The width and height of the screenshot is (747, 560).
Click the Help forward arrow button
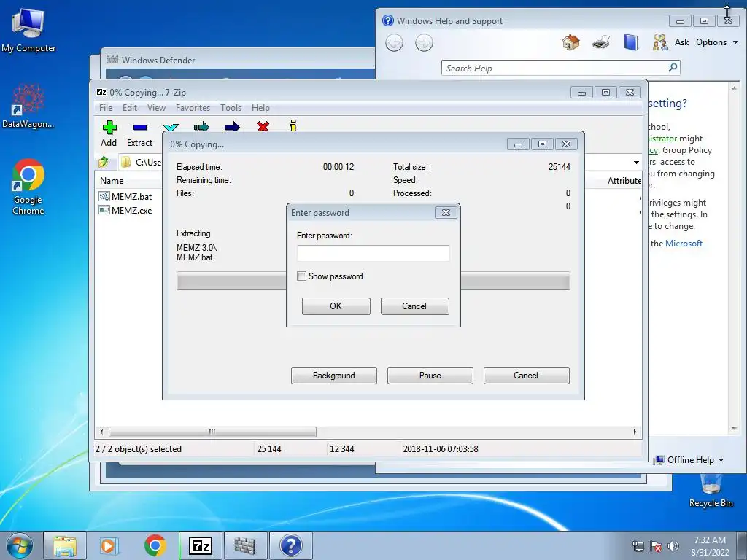tap(424, 43)
